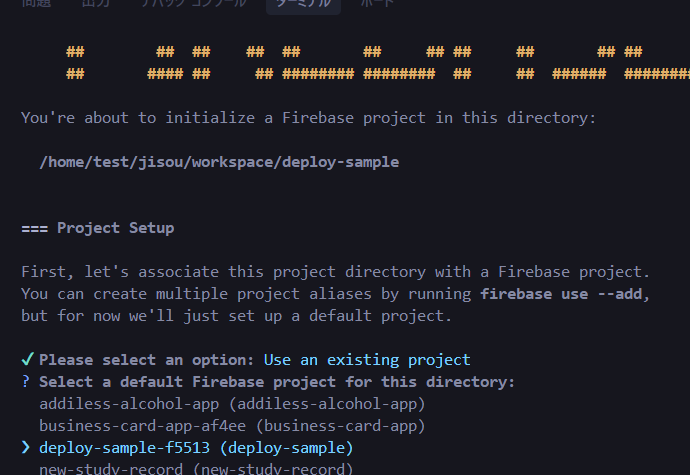Click 'firebase use --add' command text
This screenshot has width=690, height=475.
[x=561, y=294]
